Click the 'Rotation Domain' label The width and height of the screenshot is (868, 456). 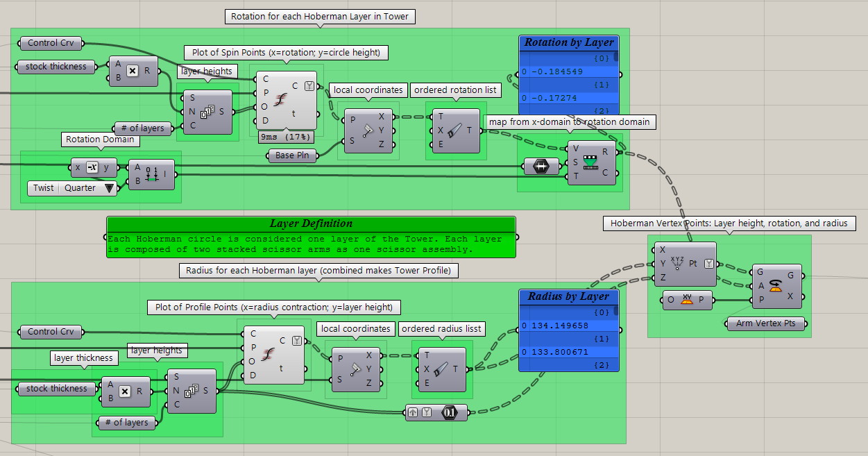100,140
